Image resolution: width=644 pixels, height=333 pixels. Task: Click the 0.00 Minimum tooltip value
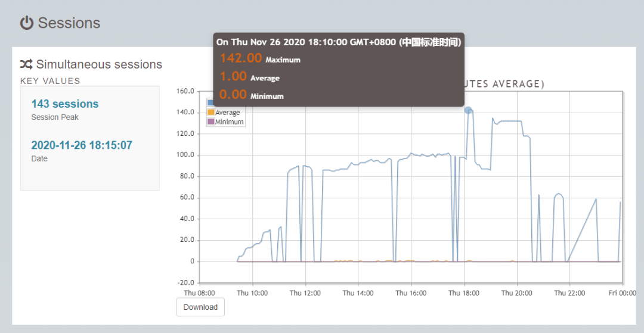(x=233, y=95)
